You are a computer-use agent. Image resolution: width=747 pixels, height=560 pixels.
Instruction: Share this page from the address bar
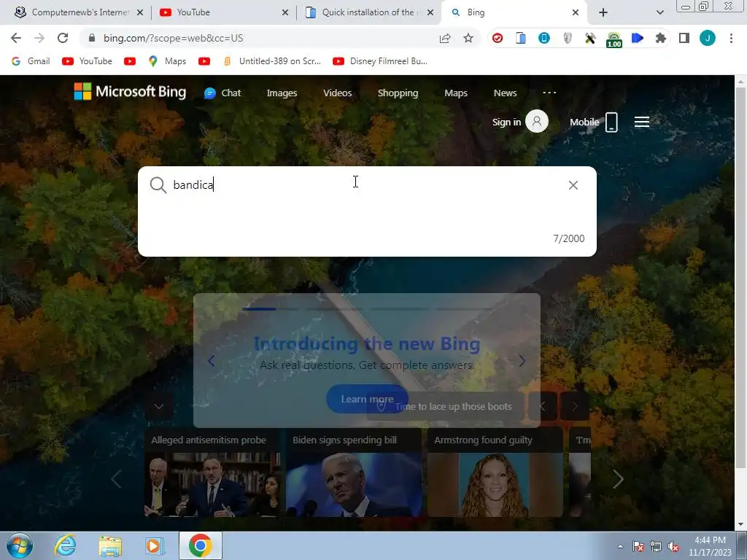click(445, 38)
